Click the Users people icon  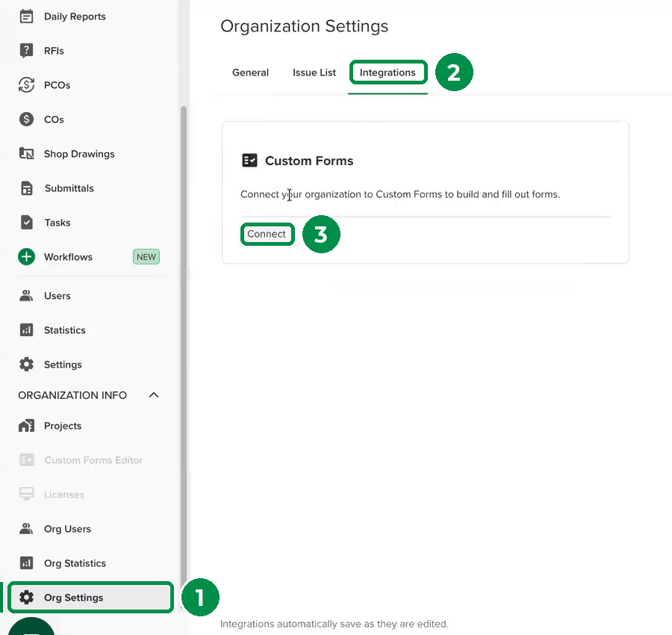26,296
